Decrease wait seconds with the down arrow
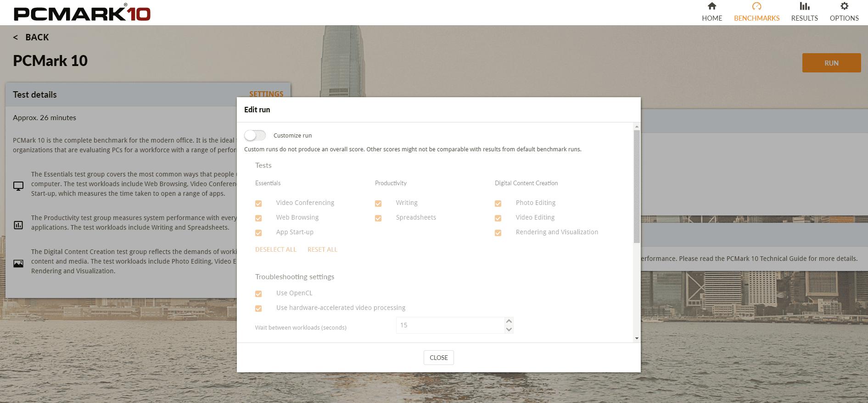The height and width of the screenshot is (403, 868). point(509,329)
